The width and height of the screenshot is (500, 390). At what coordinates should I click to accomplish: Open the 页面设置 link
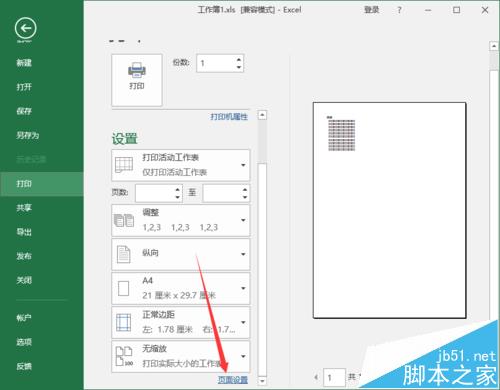click(x=233, y=380)
